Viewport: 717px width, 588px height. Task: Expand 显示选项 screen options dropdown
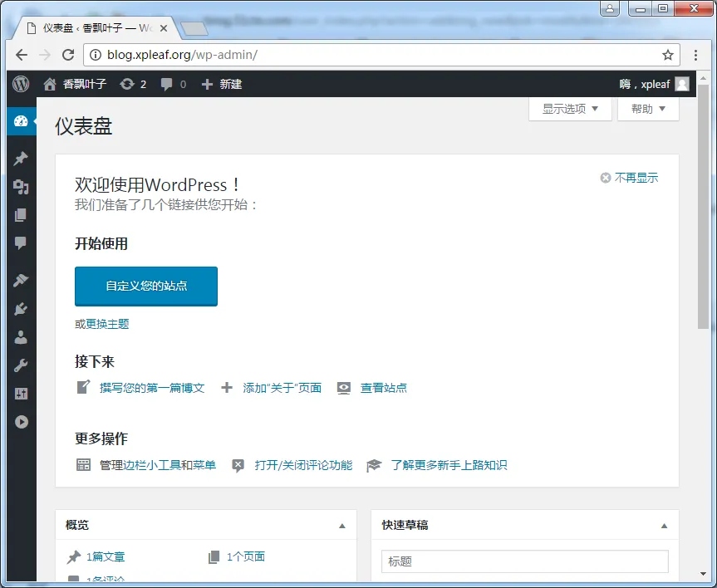coord(570,109)
